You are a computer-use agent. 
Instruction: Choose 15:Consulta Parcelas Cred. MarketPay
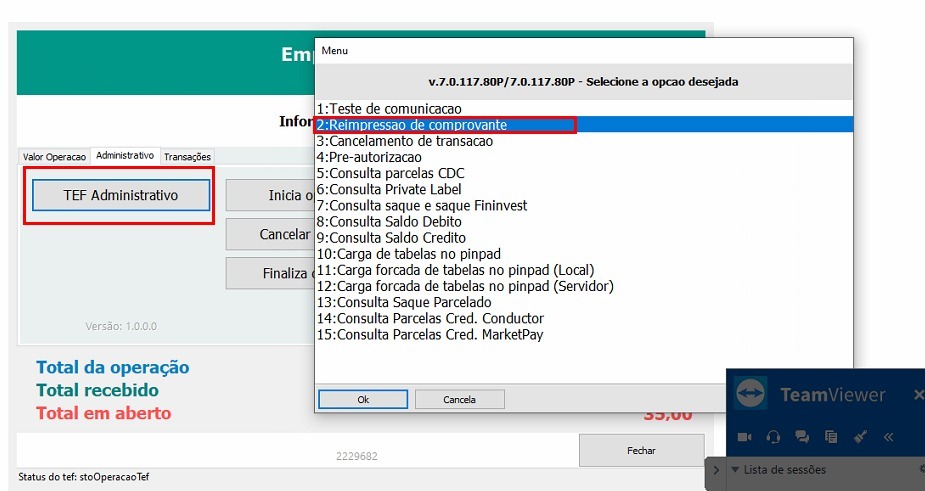(x=584, y=335)
